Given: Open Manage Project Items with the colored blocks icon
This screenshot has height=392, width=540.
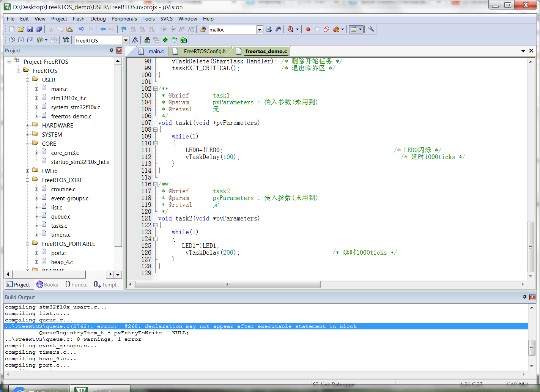Looking at the screenshot, I should [147, 40].
